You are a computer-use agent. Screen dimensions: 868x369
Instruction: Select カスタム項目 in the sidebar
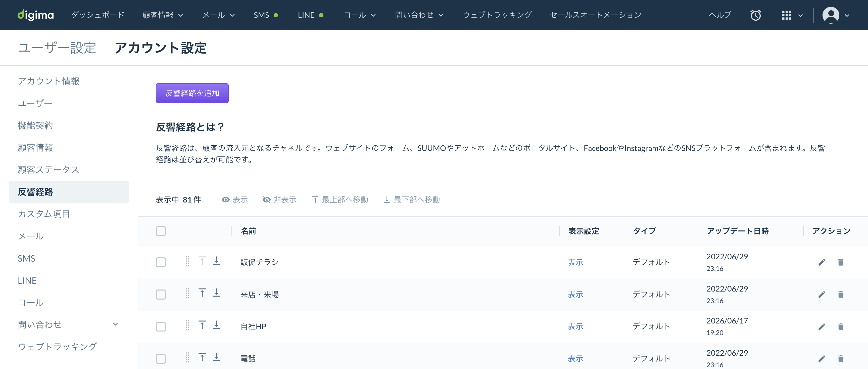tap(44, 214)
